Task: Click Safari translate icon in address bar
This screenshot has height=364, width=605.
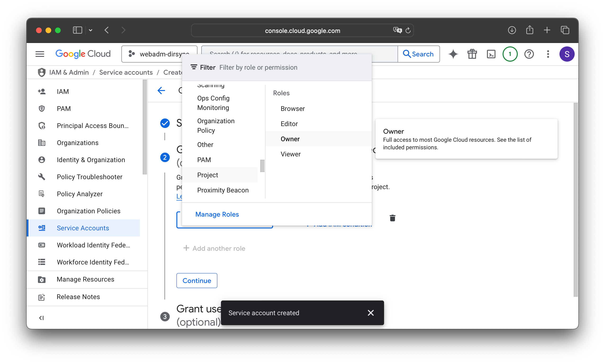Action: click(x=397, y=30)
